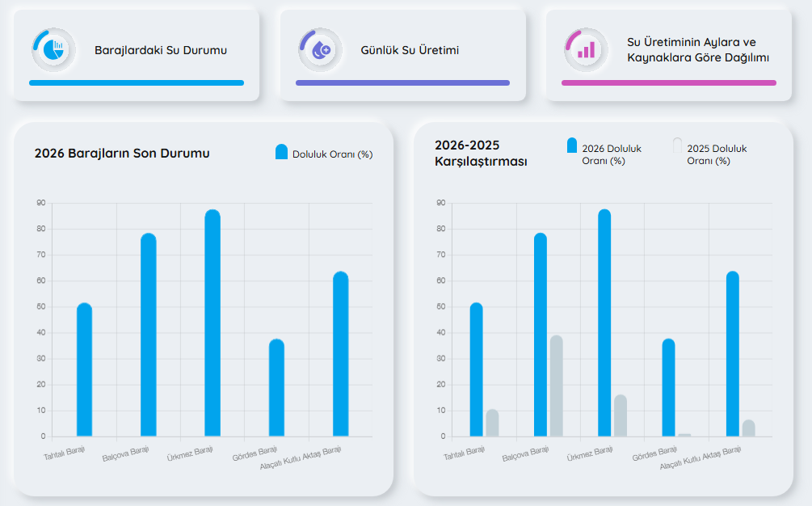Click the blue progress line under Barajlardaki Su Durumu
Viewport: 812px width, 506px height.
[x=137, y=83]
